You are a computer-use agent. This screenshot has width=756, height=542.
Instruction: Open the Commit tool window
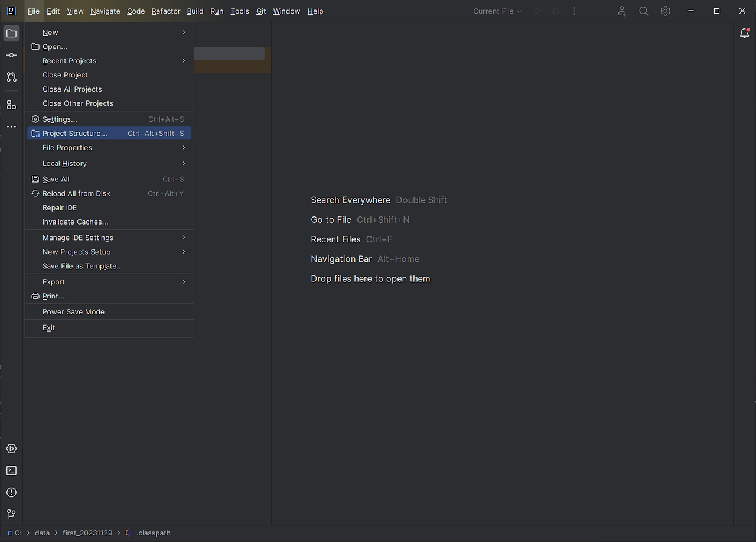11,55
